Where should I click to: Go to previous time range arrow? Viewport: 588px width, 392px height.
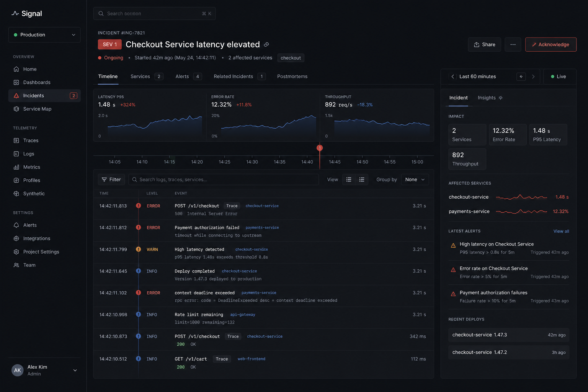(453, 77)
